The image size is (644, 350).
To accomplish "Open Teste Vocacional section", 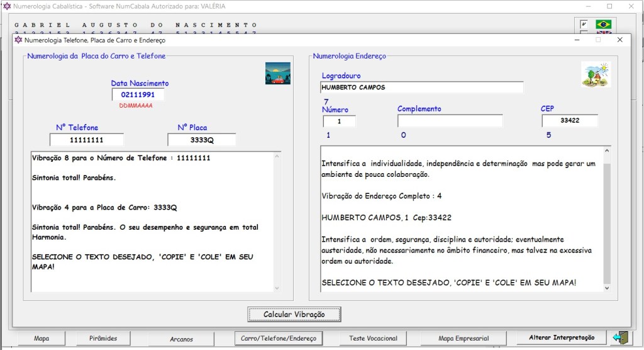I will [x=374, y=338].
